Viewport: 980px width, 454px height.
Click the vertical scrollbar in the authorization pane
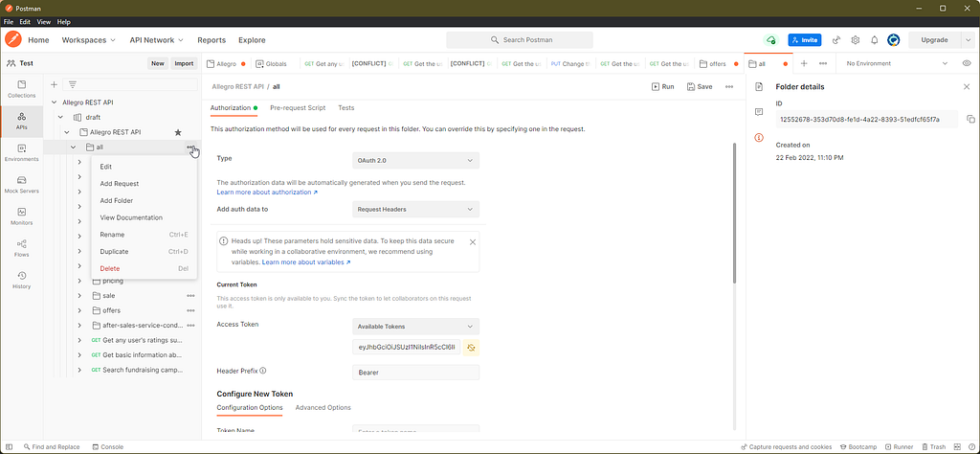pyautogui.click(x=734, y=213)
